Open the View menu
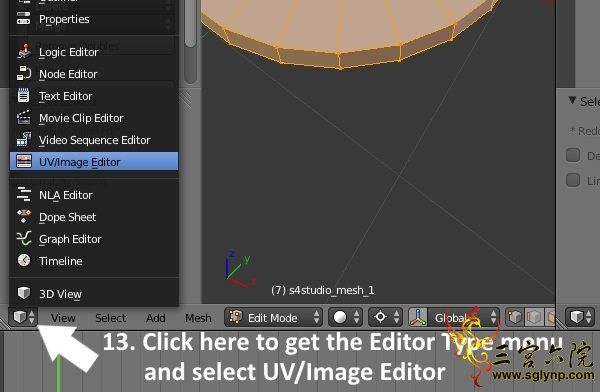 [x=63, y=318]
